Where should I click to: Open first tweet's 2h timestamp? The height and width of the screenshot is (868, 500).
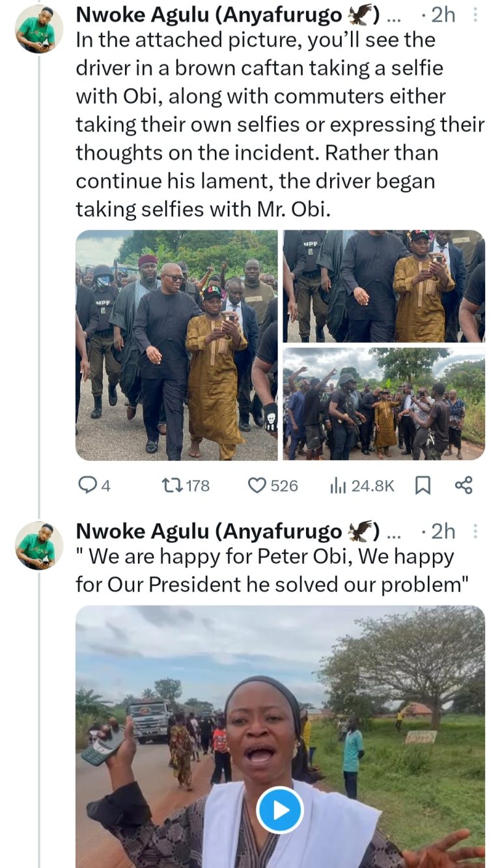443,14
